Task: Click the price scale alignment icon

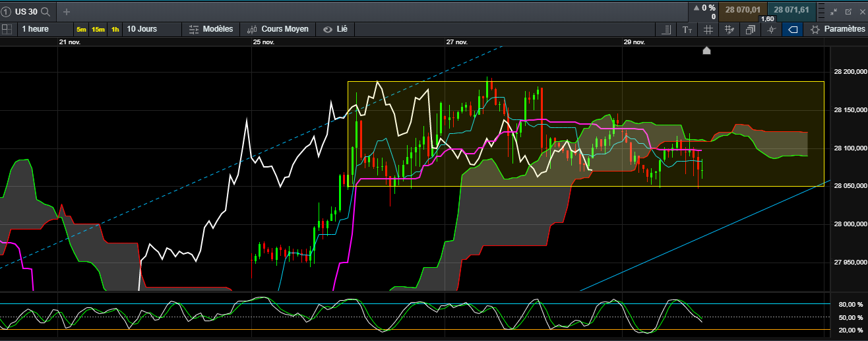Action: [x=666, y=30]
